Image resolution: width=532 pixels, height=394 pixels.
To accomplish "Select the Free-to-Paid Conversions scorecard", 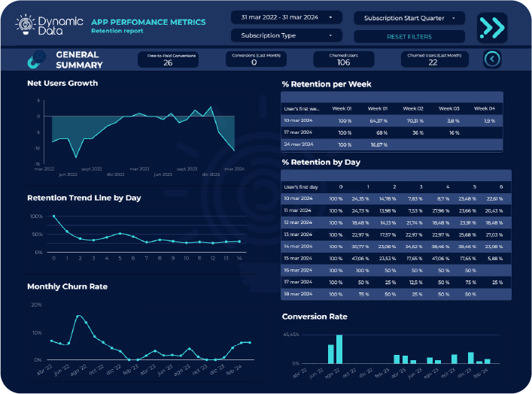I will (168, 59).
